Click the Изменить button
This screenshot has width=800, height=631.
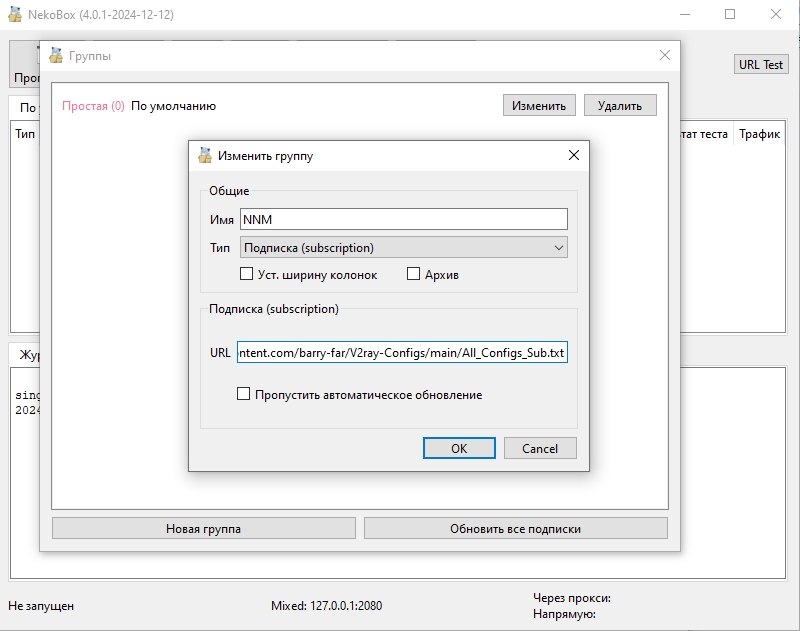click(x=538, y=104)
